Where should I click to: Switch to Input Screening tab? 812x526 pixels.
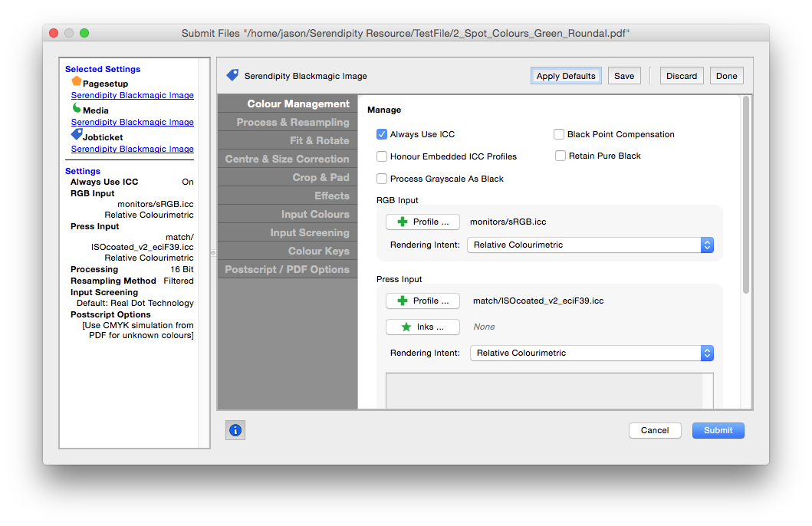[x=288, y=232]
